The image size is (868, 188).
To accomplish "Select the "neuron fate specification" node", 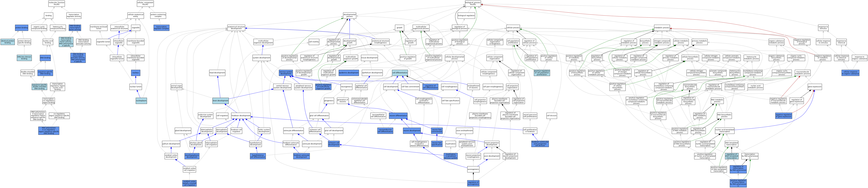I will 437,144.
